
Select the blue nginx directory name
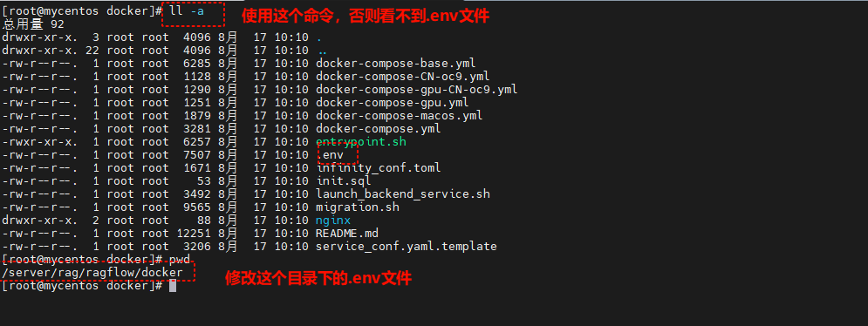tap(333, 221)
